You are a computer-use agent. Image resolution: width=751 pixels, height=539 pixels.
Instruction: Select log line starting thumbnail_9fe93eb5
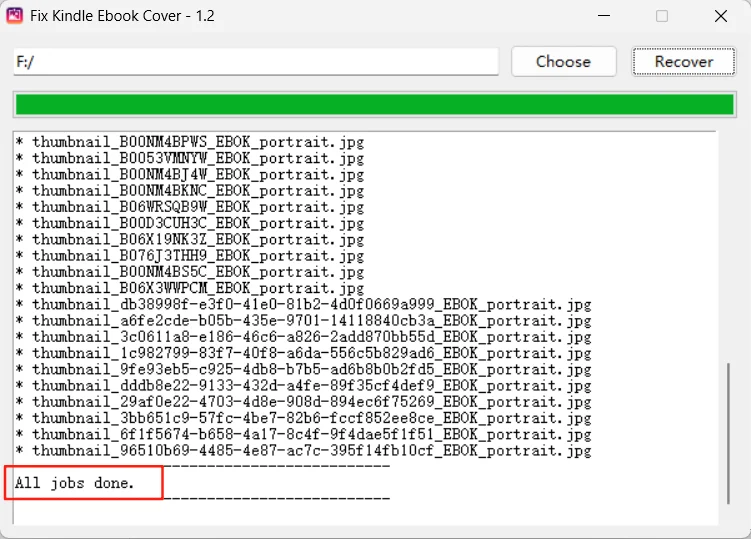[304, 370]
